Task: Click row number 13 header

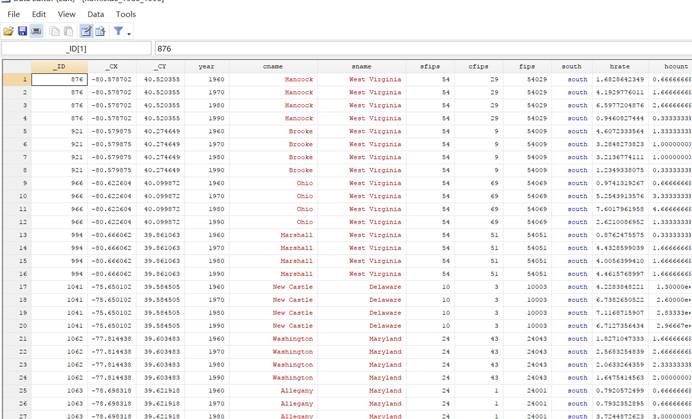Action: tap(17, 235)
